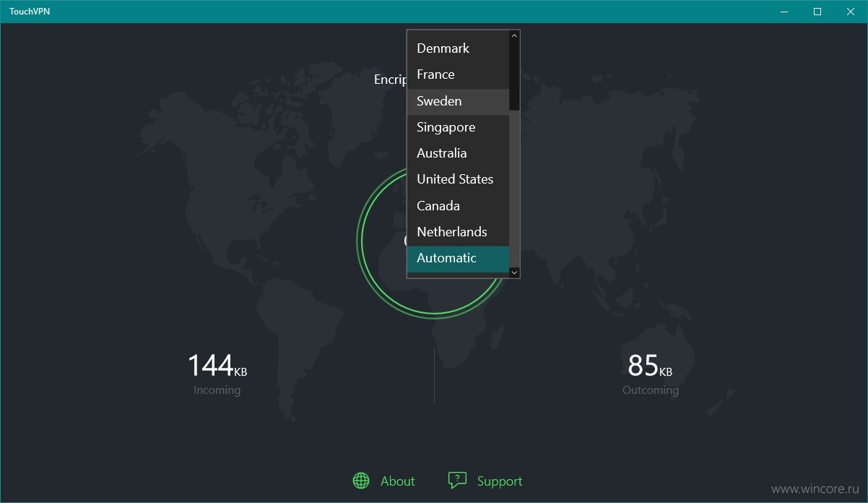This screenshot has height=503, width=868.
Task: Click the green circular connect button
Action: (434, 241)
